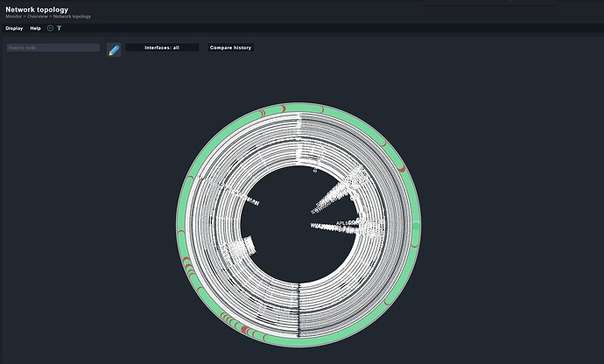Image resolution: width=604 pixels, height=364 pixels.
Task: Click the APLS node label in topology
Action: pos(342,223)
